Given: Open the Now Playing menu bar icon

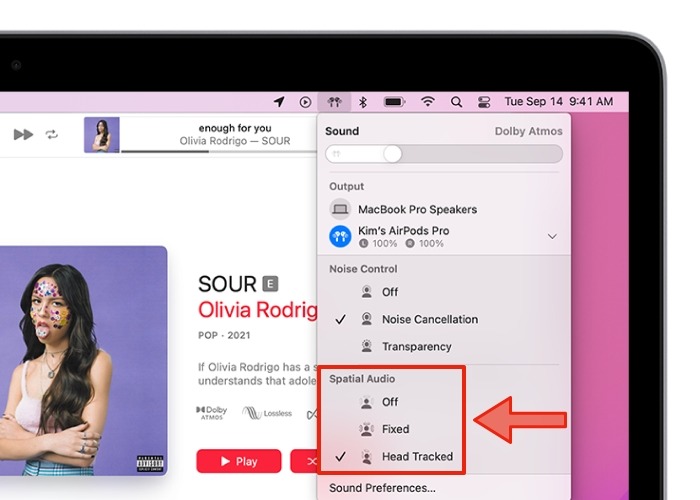Looking at the screenshot, I should coord(305,102).
